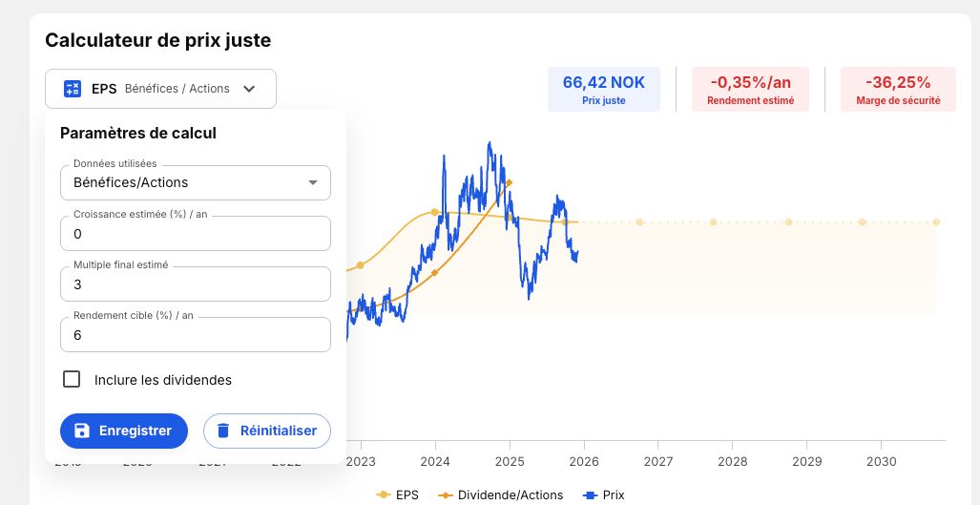Click the Enregistrer button
This screenshot has width=980, height=505.
click(x=124, y=431)
